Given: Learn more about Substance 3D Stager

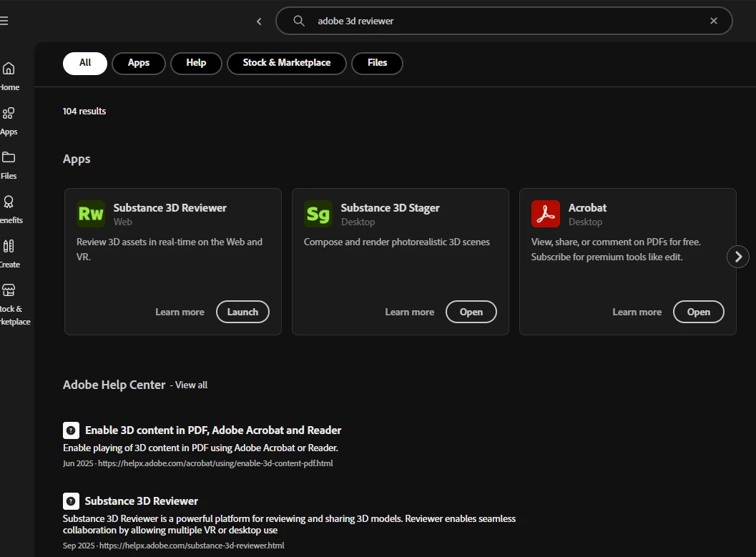Looking at the screenshot, I should pyautogui.click(x=409, y=312).
